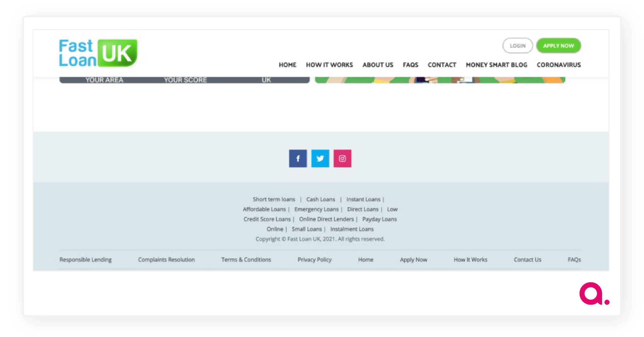This screenshot has width=644, height=337.
Task: Open the Facebook social icon
Action: (298, 158)
